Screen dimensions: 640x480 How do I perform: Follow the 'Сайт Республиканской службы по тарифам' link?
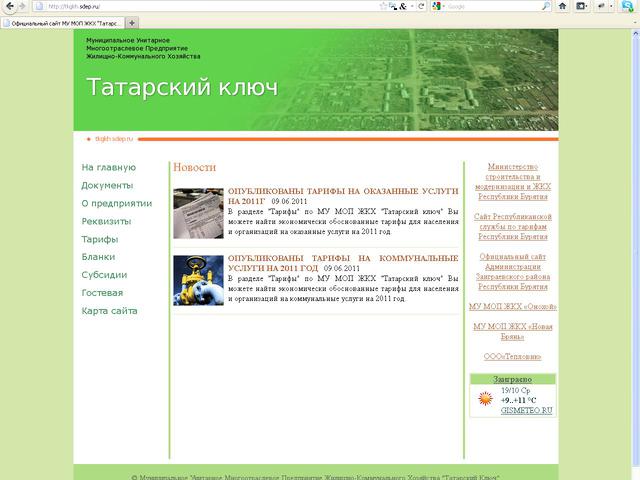click(x=513, y=227)
